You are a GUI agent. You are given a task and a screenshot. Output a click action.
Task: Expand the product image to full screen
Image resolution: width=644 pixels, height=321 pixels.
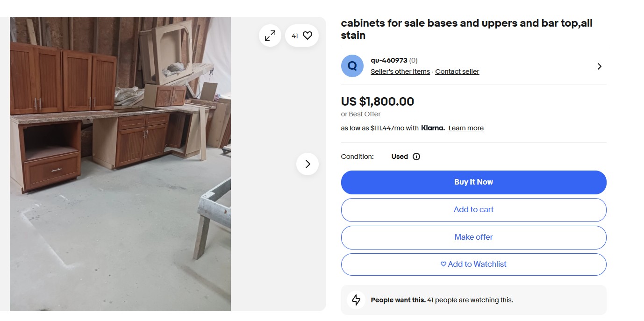270,36
